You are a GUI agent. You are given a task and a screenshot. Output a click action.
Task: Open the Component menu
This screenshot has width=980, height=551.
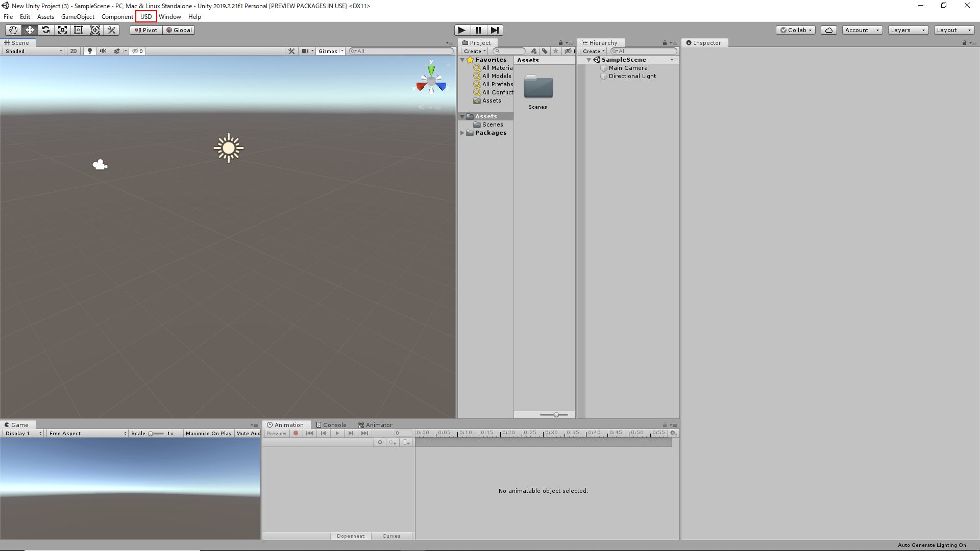tap(117, 16)
